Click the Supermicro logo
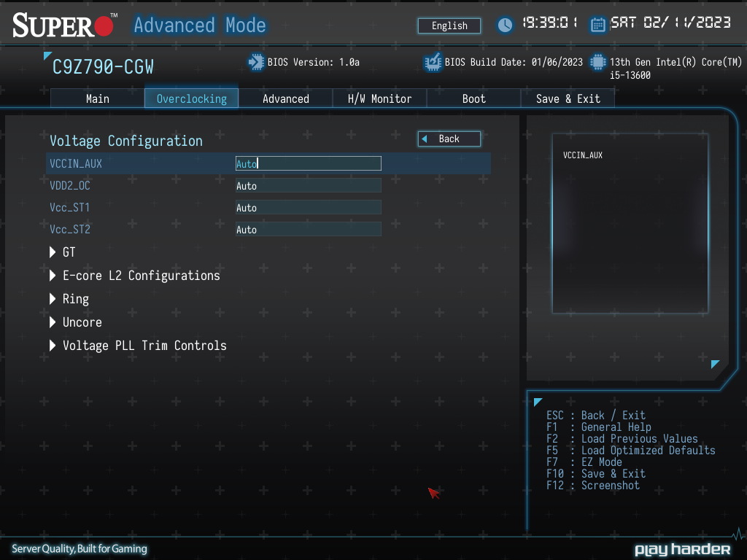The width and height of the screenshot is (747, 560). click(x=65, y=26)
